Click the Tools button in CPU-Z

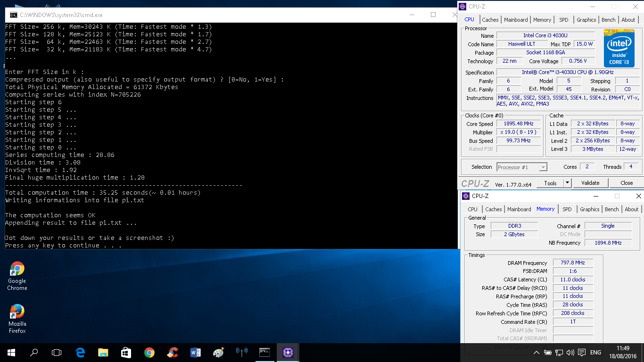coord(550,183)
